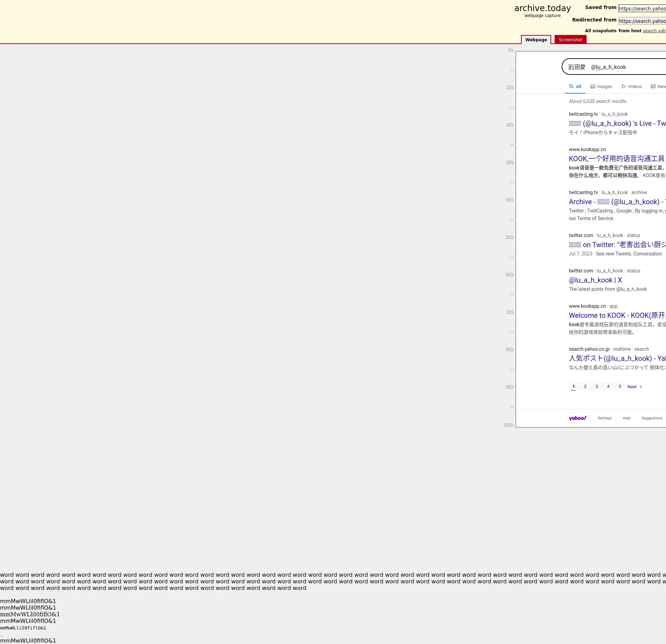Go to results page 5
The height and width of the screenshot is (644, 666).
click(620, 386)
